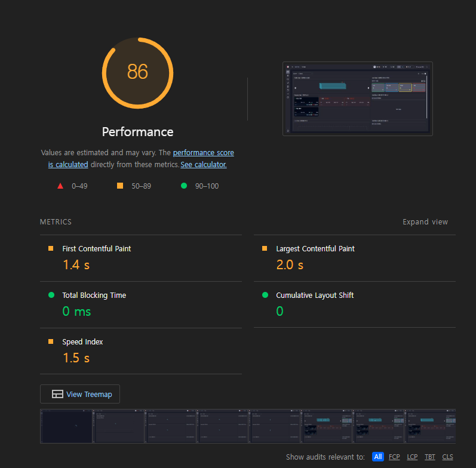Image resolution: width=476 pixels, height=468 pixels.
Task: Open the performance score is calculated link
Action: click(203, 153)
